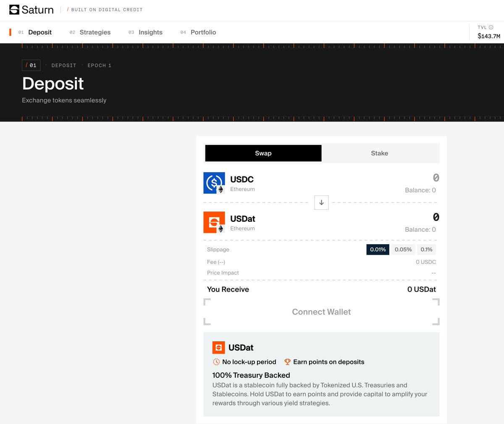Click the 'You Receive' label
Screen dimensions: 504x424
[x=228, y=290]
